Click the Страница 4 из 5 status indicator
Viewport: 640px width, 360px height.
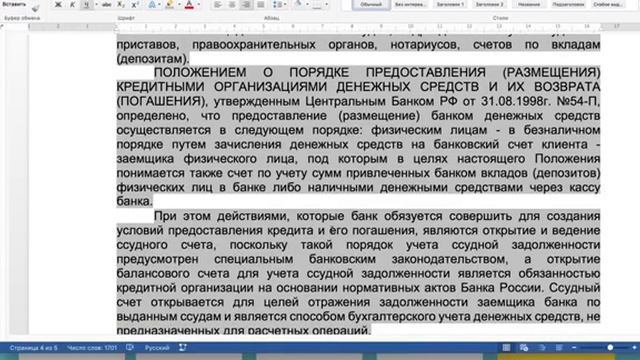[x=33, y=348]
